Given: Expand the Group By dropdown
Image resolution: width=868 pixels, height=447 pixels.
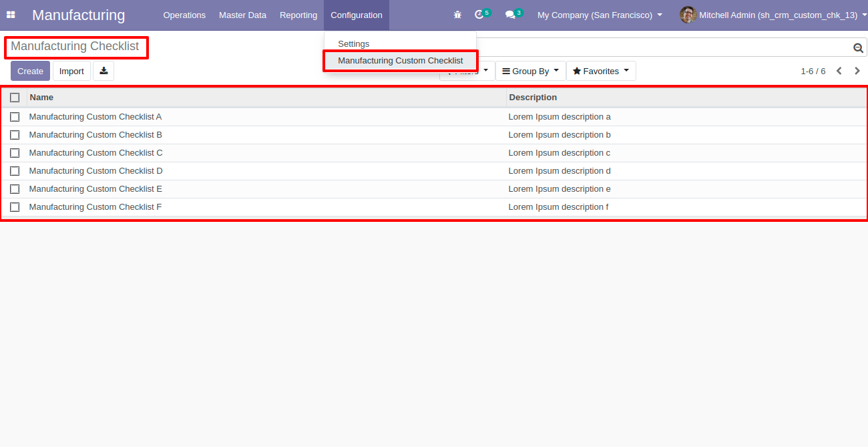Looking at the screenshot, I should [x=531, y=71].
